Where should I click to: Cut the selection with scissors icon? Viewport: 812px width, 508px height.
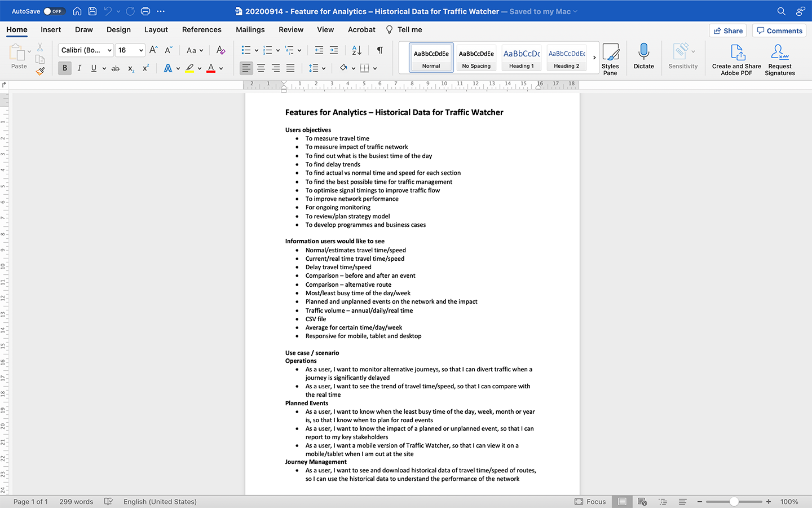click(40, 47)
